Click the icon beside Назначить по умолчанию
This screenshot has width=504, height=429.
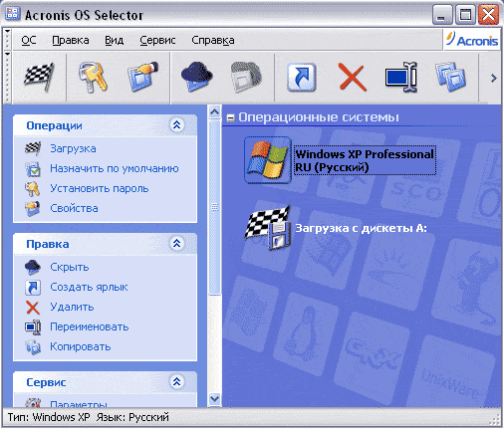(x=33, y=169)
